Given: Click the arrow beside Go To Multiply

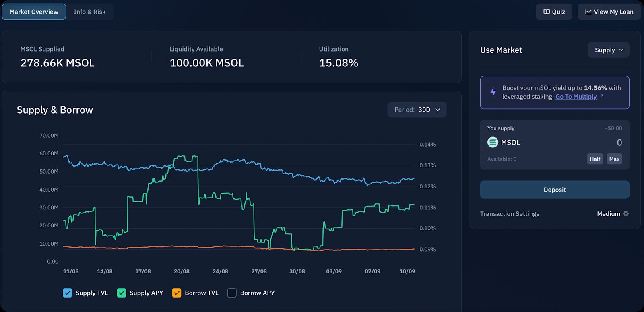Looking at the screenshot, I should click(x=602, y=96).
